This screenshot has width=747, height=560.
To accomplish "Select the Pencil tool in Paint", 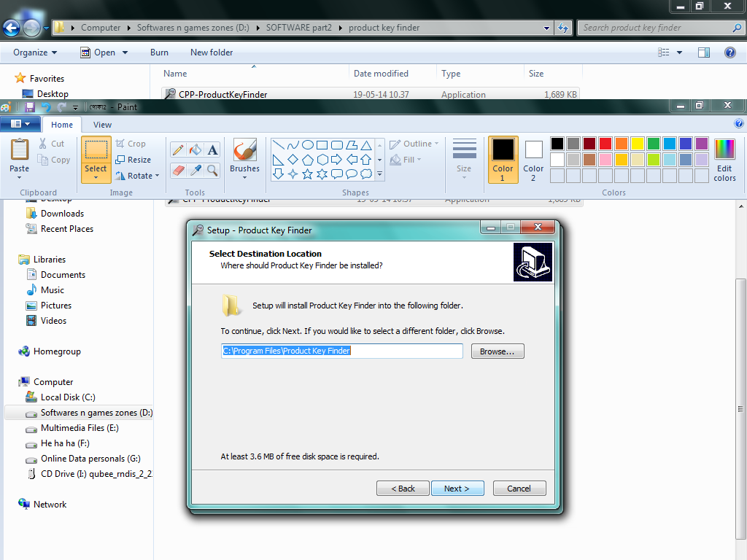I will click(x=178, y=149).
